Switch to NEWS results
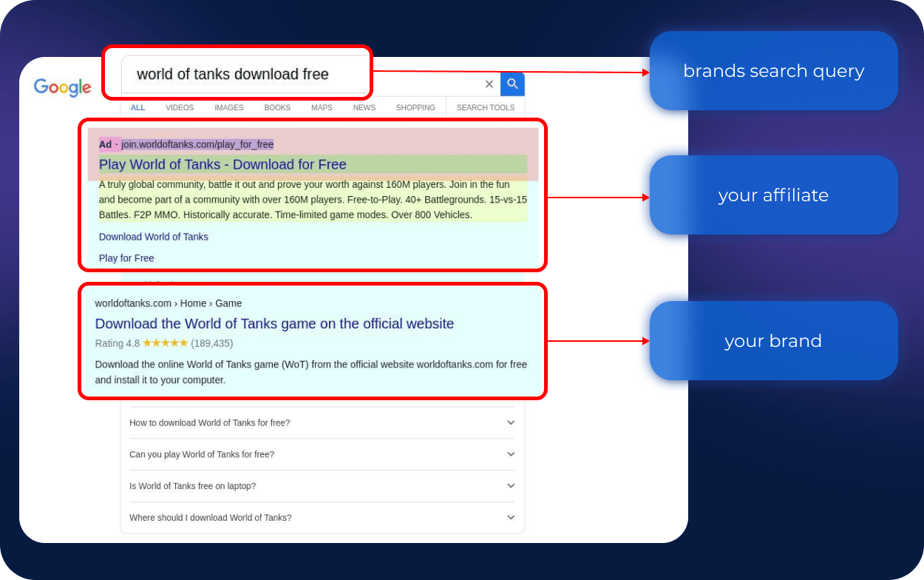This screenshot has width=924, height=580. (364, 107)
